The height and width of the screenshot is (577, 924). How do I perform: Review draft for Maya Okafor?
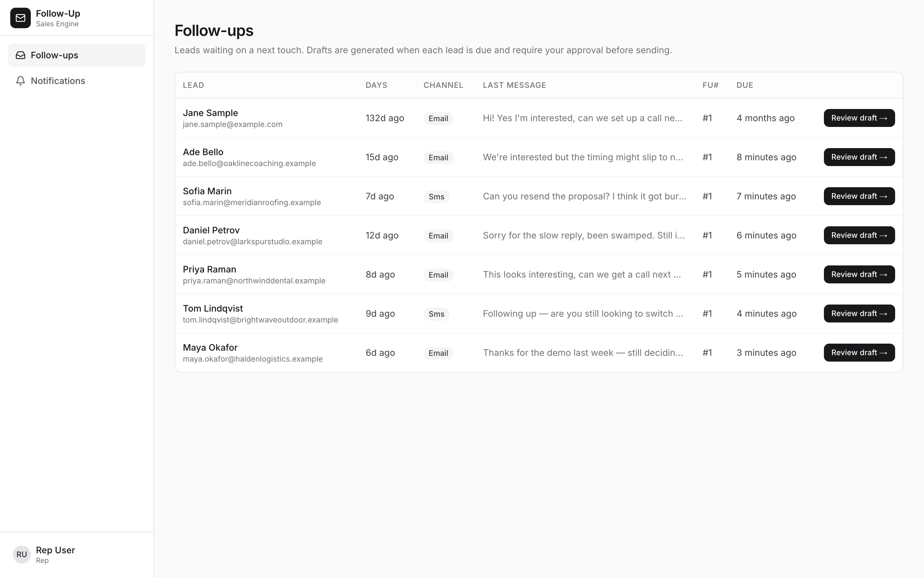point(859,353)
